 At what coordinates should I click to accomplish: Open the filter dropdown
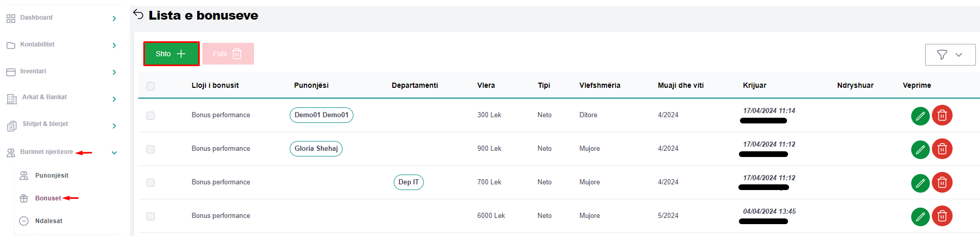(x=950, y=55)
